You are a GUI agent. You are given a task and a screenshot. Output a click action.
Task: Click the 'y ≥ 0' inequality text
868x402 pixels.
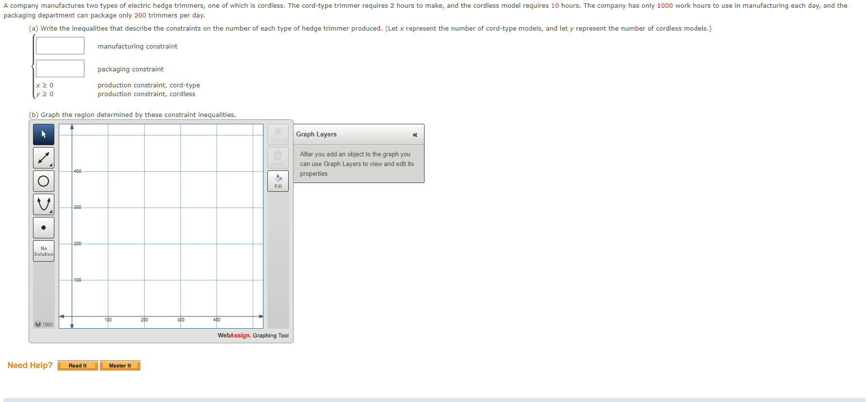pyautogui.click(x=45, y=94)
